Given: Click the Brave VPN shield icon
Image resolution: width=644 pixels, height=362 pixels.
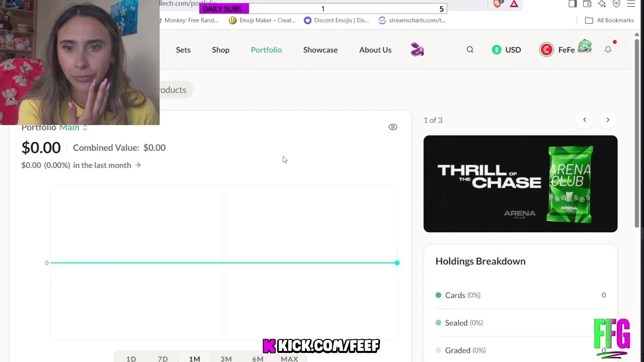Looking at the screenshot, I should (616, 4).
